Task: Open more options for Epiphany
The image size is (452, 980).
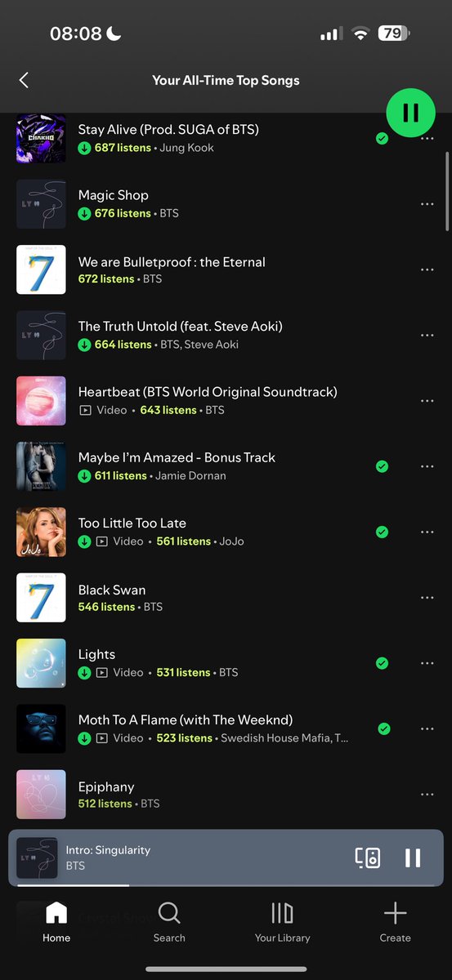Action: click(427, 795)
